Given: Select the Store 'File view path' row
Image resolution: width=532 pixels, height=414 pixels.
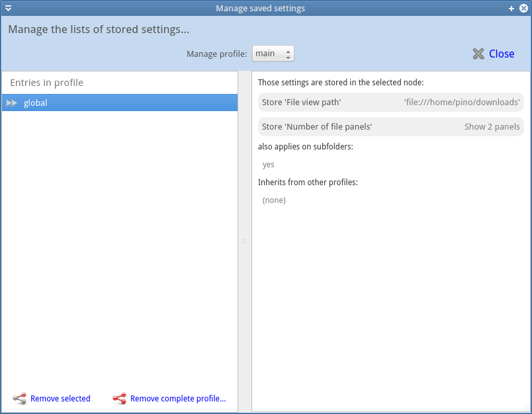Looking at the screenshot, I should (x=391, y=102).
